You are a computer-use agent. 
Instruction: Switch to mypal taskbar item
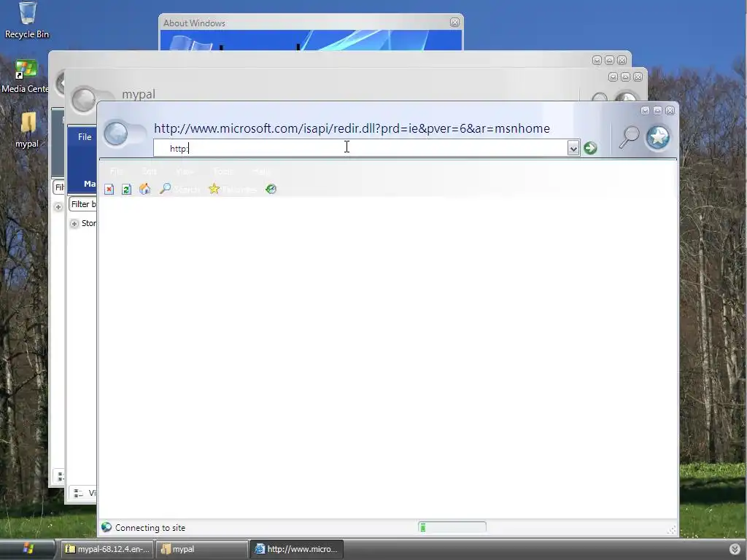[201, 549]
